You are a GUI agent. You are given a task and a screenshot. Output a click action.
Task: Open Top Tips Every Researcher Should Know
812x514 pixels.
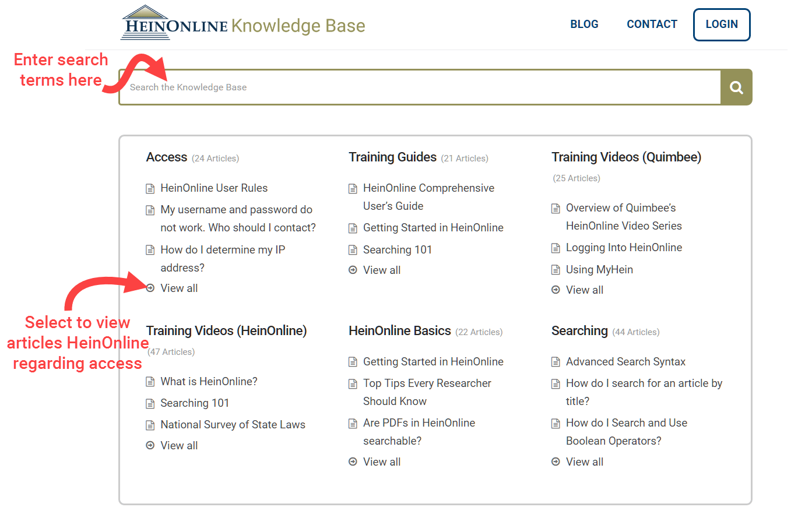click(x=427, y=392)
